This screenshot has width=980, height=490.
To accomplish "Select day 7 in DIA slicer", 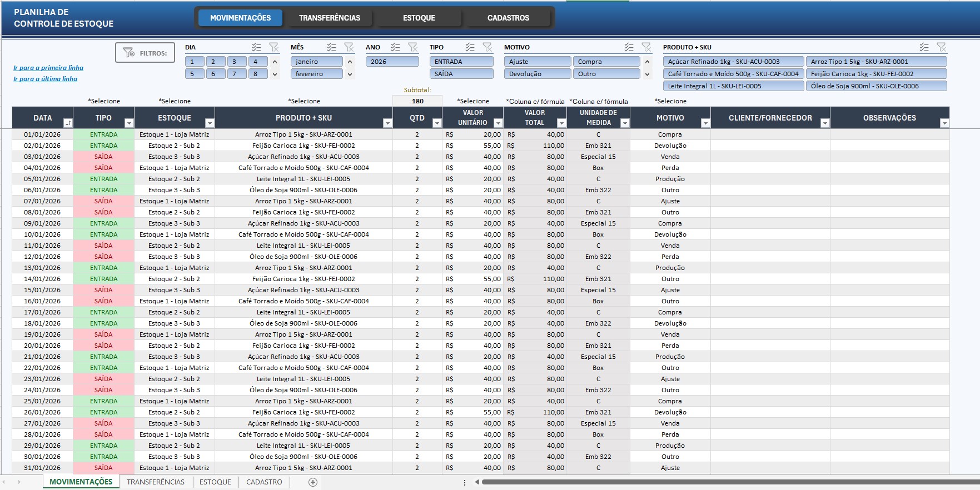I will click(x=237, y=74).
